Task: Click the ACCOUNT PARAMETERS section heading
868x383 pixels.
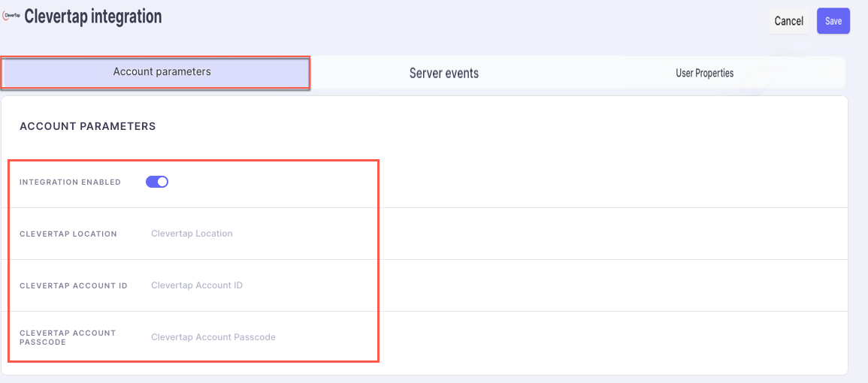Action: coord(87,126)
